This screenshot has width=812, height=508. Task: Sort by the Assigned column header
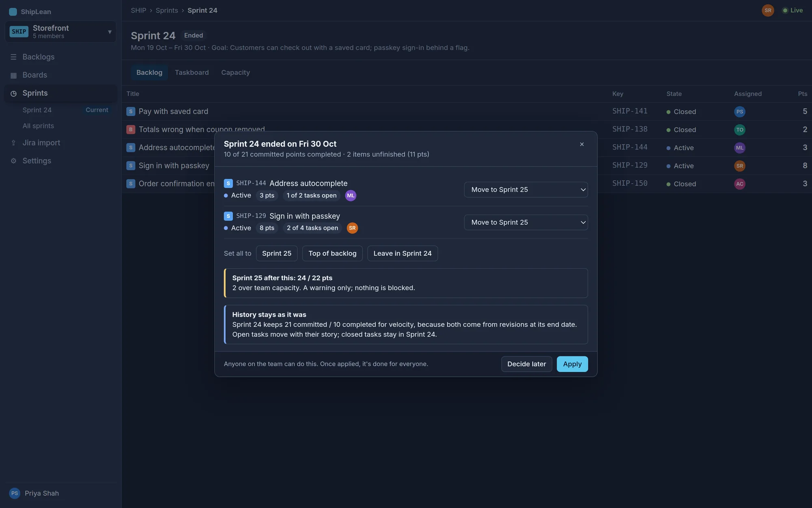click(748, 94)
